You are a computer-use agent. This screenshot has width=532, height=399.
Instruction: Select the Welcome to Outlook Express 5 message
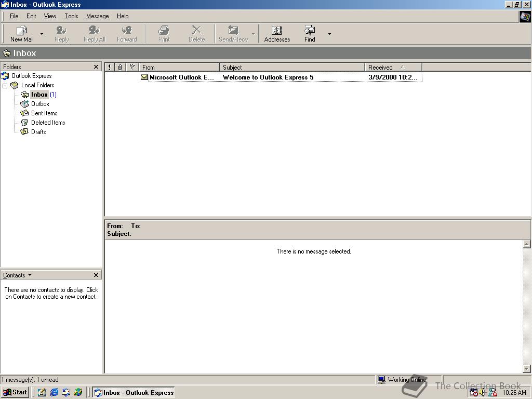268,77
